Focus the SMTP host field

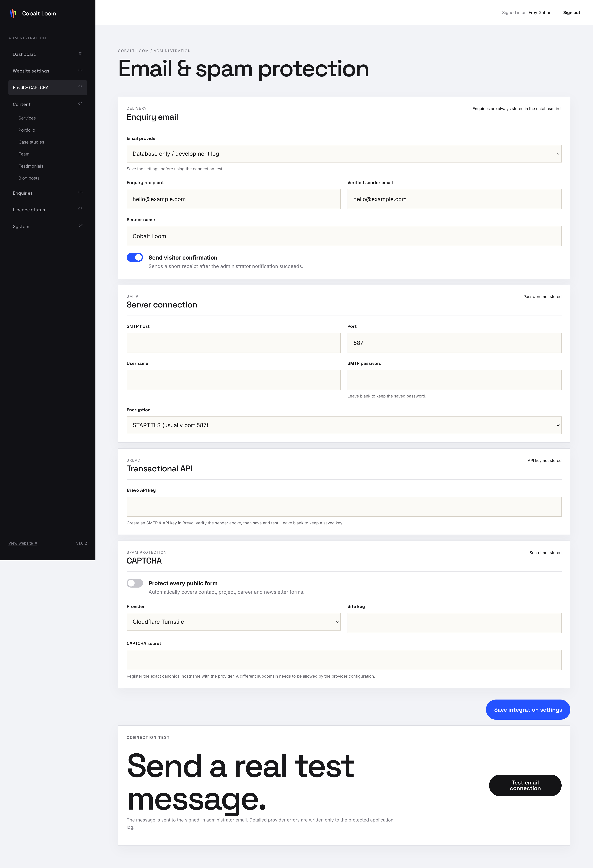(x=233, y=343)
